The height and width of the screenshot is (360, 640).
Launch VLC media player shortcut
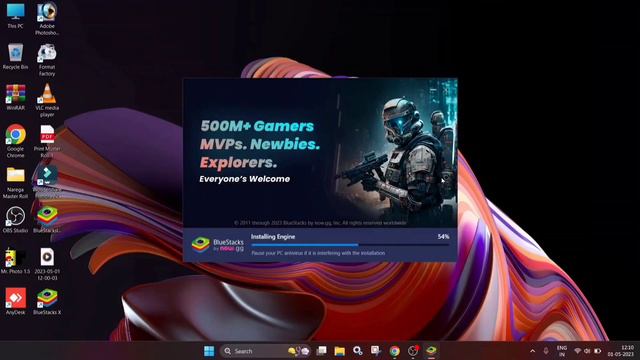pos(47,100)
